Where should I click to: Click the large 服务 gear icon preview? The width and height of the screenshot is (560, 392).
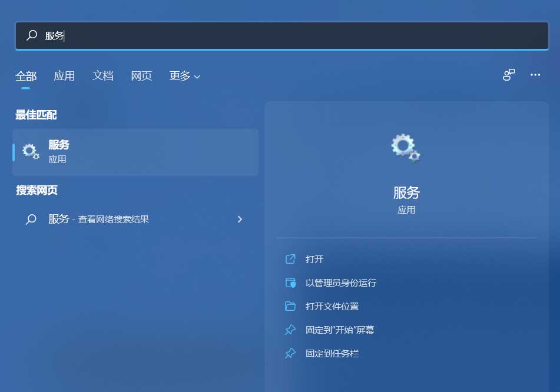point(405,148)
